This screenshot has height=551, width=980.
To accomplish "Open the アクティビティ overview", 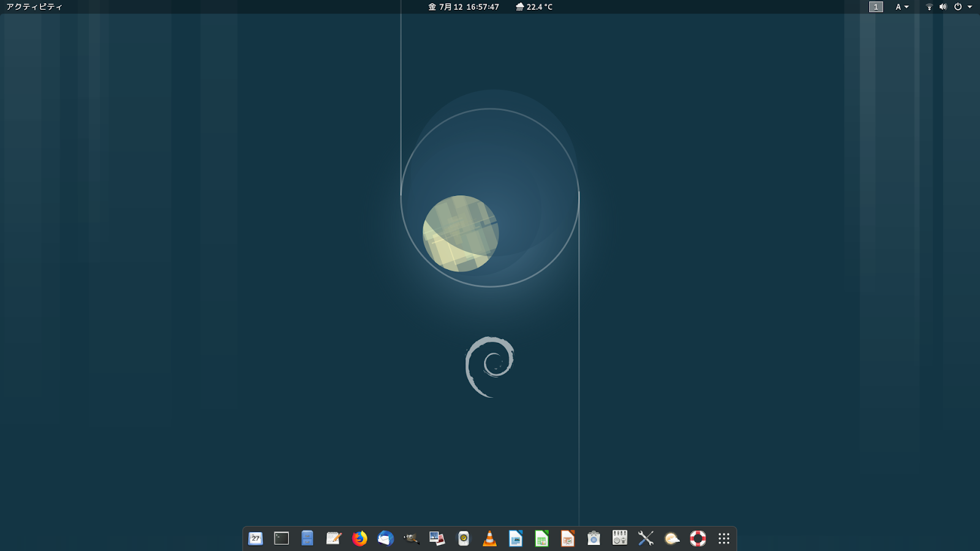I will pyautogui.click(x=34, y=7).
